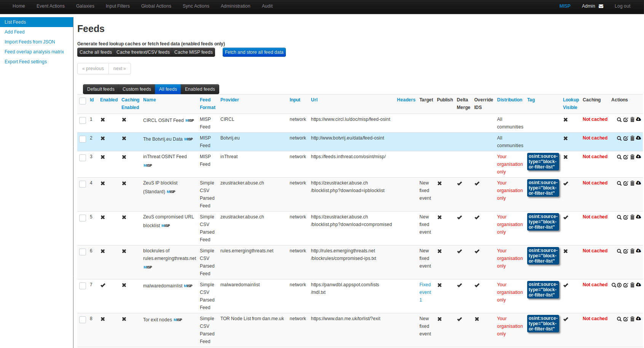The image size is (644, 348).
Task: Log out of MISP
Action: 622,6
